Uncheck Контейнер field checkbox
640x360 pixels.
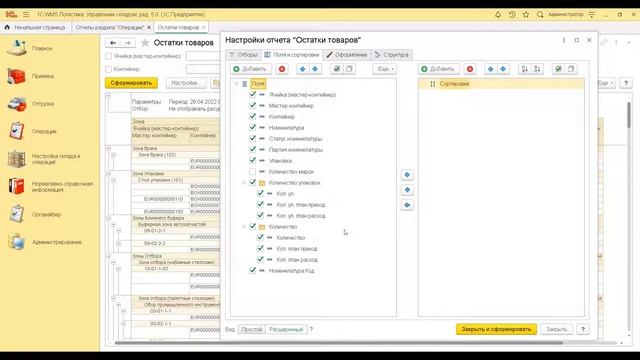pyautogui.click(x=252, y=116)
